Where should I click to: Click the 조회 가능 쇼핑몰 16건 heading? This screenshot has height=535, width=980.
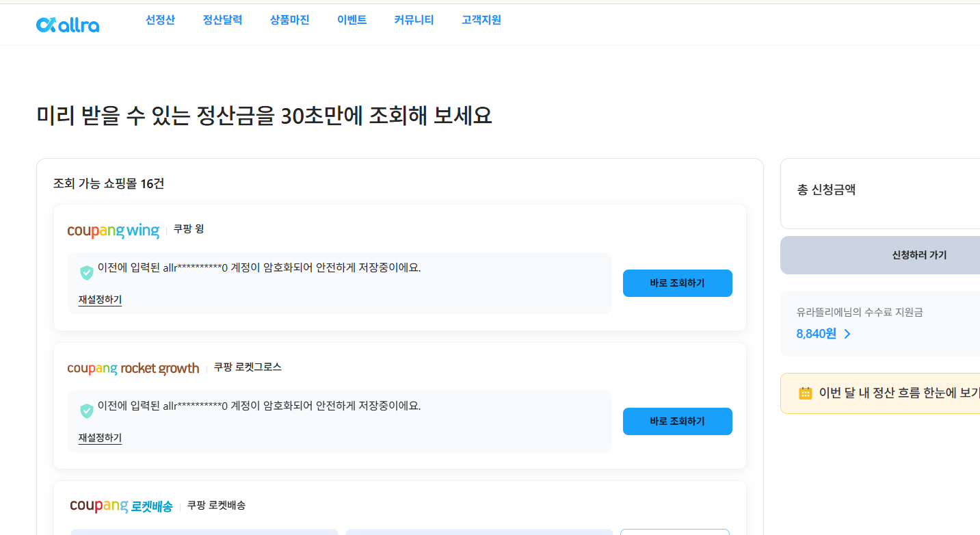[x=109, y=183]
